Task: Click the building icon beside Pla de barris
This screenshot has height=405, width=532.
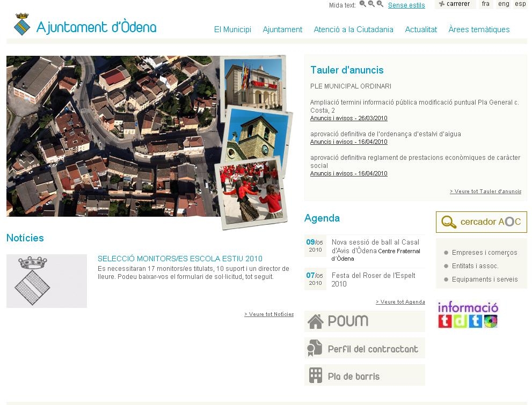Action: 316,374
